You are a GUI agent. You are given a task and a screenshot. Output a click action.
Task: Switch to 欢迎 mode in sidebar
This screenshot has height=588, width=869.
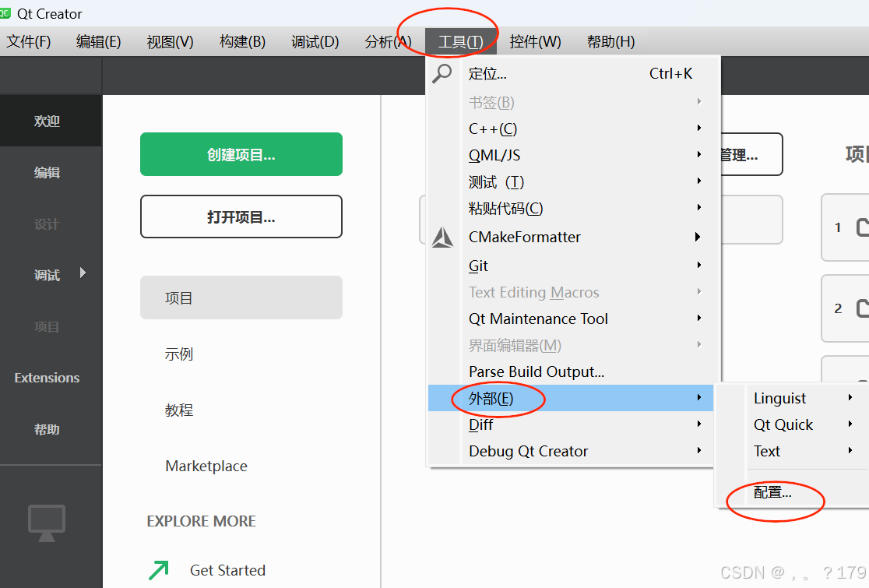[x=51, y=121]
